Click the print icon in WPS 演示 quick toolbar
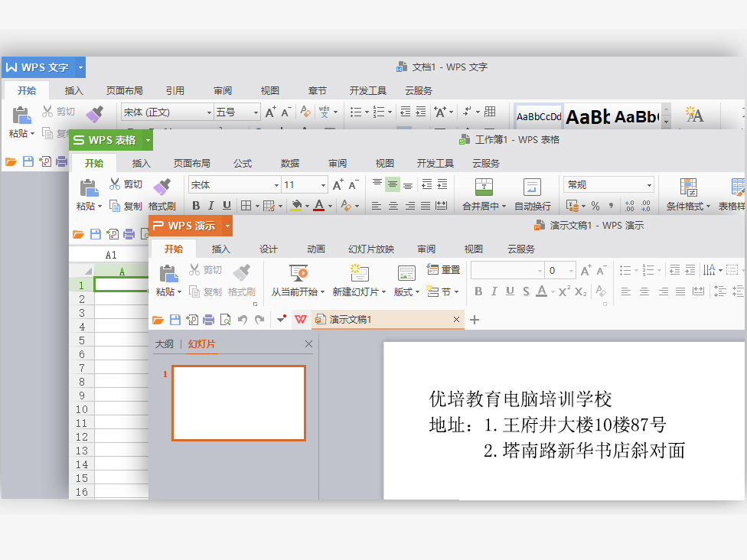Viewport: 747px width, 560px height. click(x=208, y=320)
